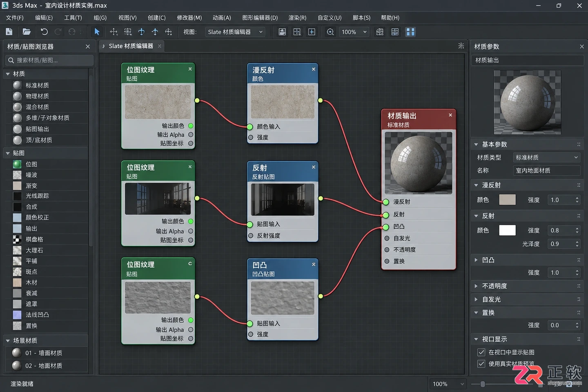Undo the last action in toolbar

tap(44, 32)
